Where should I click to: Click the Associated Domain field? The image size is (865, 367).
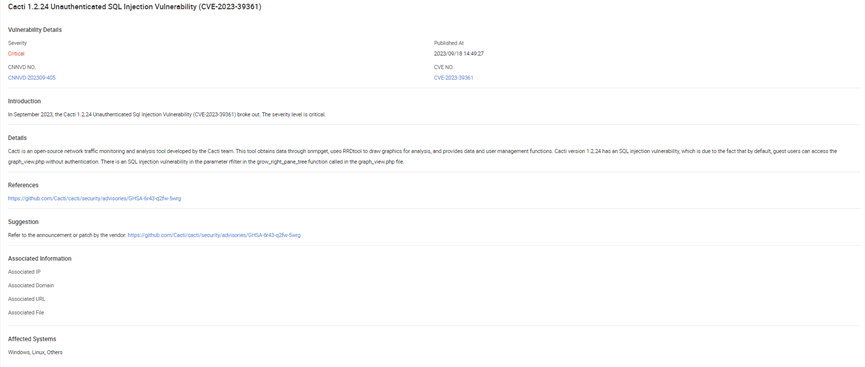click(x=31, y=286)
